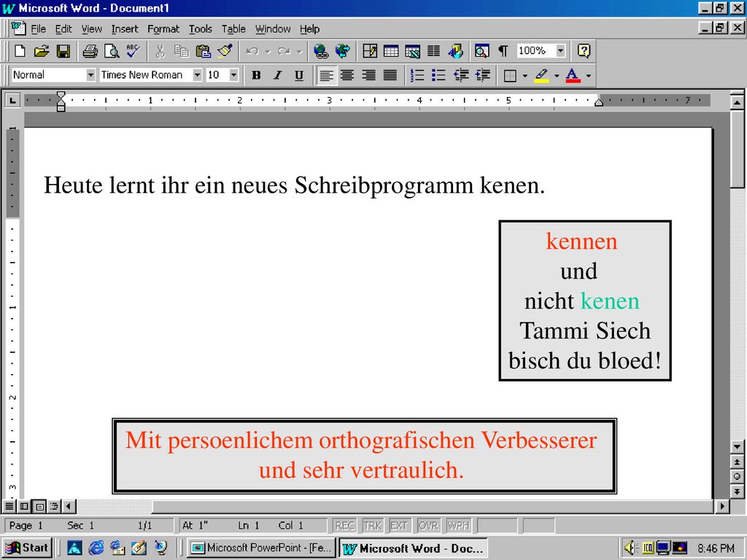Switch to Normal view button
The width and height of the screenshot is (747, 560).
[x=9, y=506]
